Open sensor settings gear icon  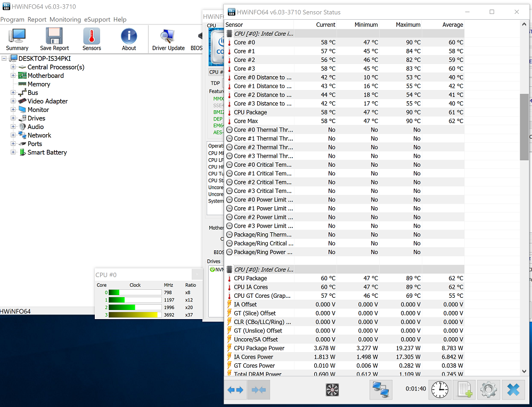point(488,390)
